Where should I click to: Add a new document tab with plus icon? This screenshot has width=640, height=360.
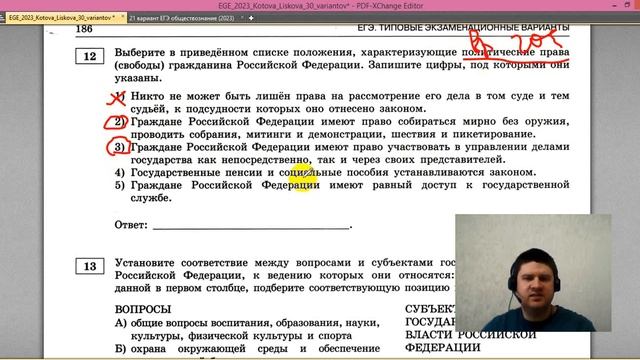pyautogui.click(x=251, y=18)
